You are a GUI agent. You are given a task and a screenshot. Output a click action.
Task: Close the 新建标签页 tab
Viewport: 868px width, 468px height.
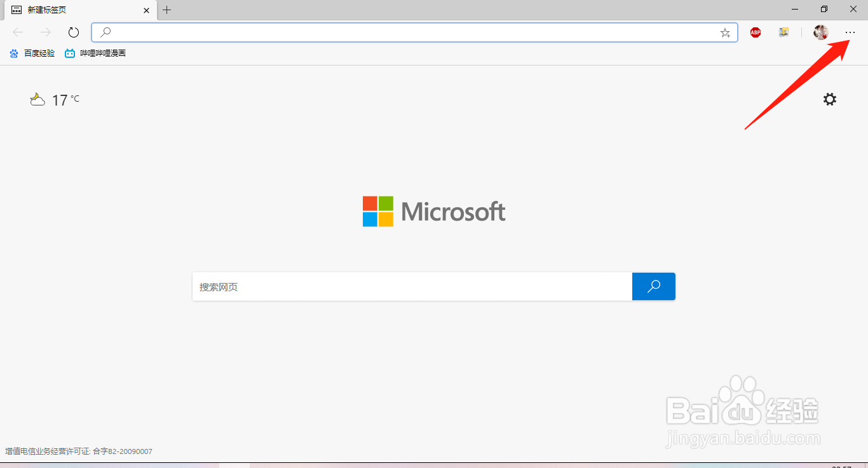(147, 10)
